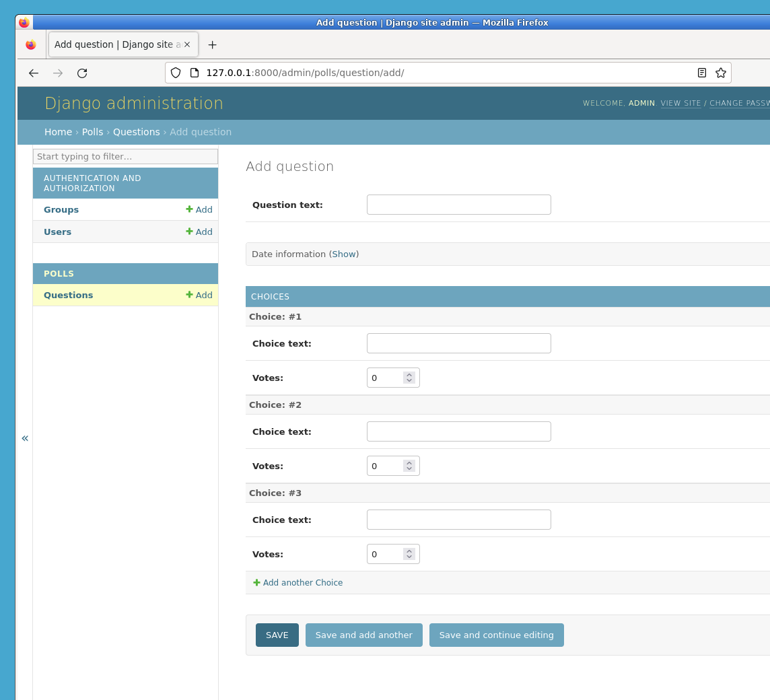Add another Choice inline row
Viewport: 770px width, 700px height.
pyautogui.click(x=302, y=583)
